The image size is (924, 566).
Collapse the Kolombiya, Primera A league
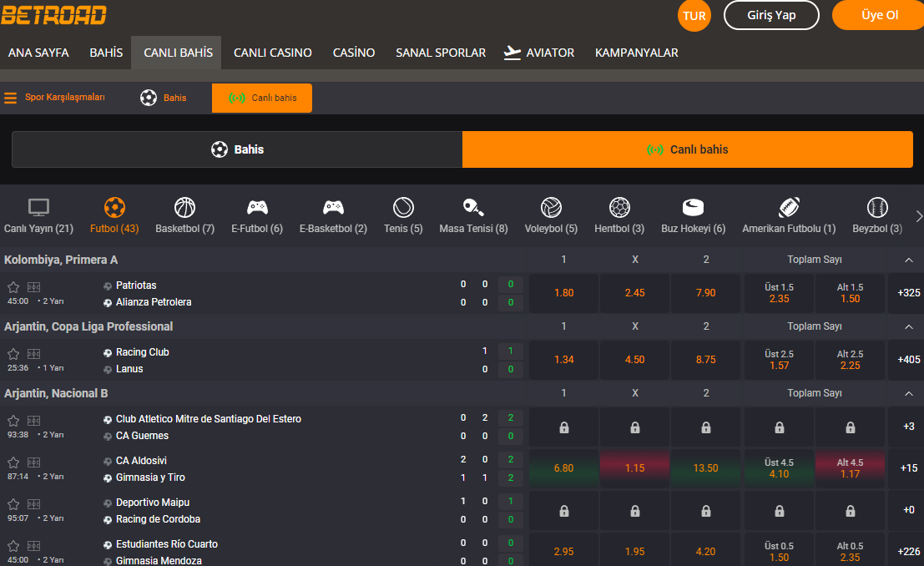pyautogui.click(x=909, y=260)
